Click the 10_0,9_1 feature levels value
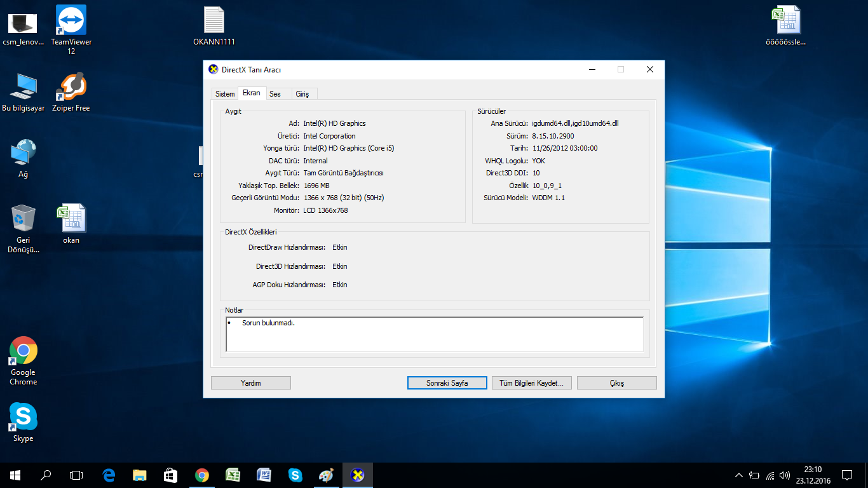 547,186
